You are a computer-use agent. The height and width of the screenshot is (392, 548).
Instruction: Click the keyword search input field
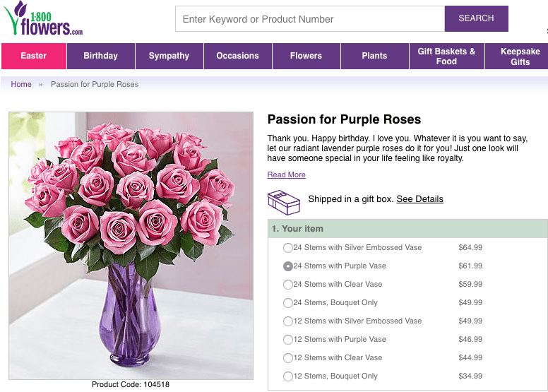pyautogui.click(x=309, y=19)
